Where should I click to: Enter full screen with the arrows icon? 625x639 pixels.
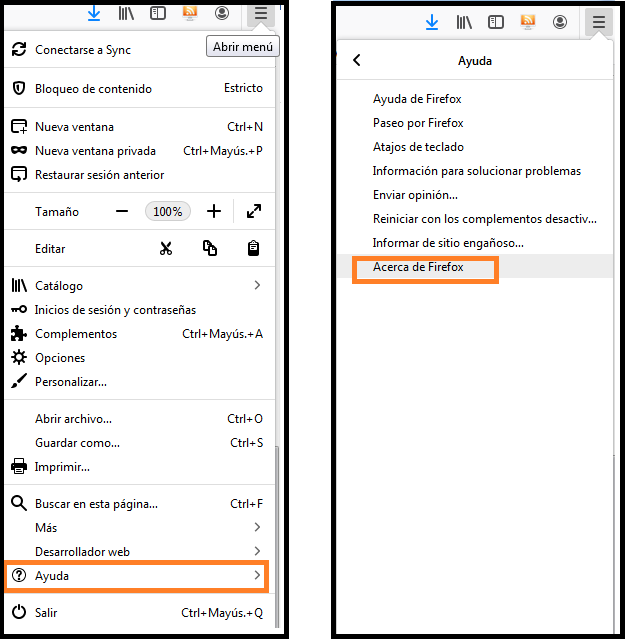[x=254, y=212]
